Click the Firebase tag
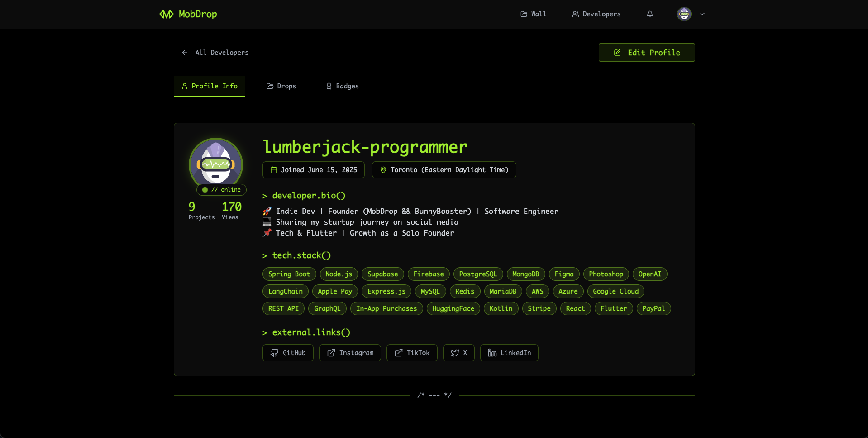Viewport: 868px width, 438px height. point(429,274)
